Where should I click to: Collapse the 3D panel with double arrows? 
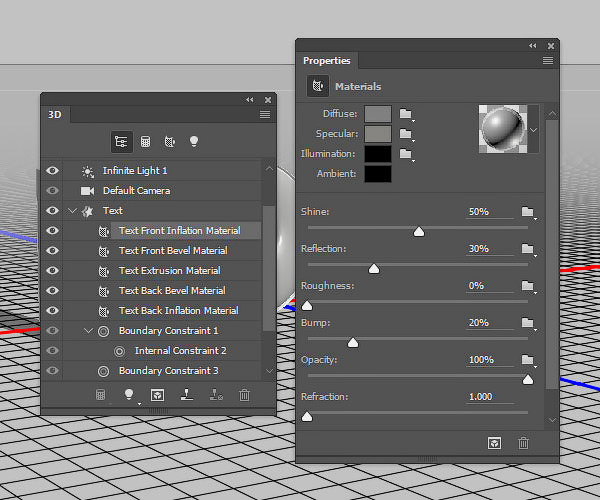tap(250, 100)
